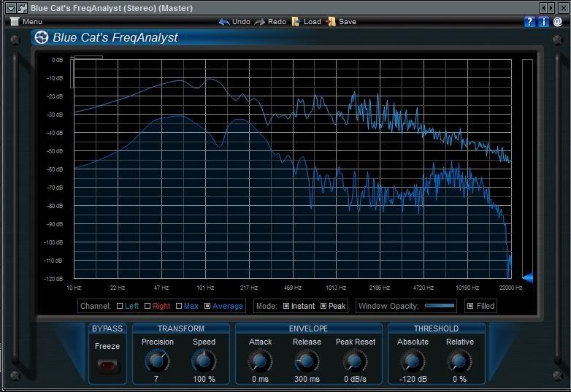
Task: Click the BYPASS panel header
Action: [107, 328]
